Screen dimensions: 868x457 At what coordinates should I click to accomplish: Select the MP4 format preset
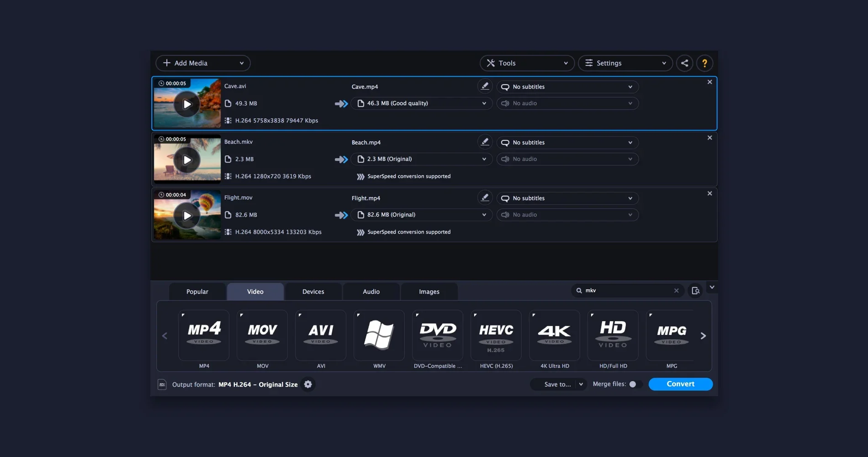coord(204,335)
